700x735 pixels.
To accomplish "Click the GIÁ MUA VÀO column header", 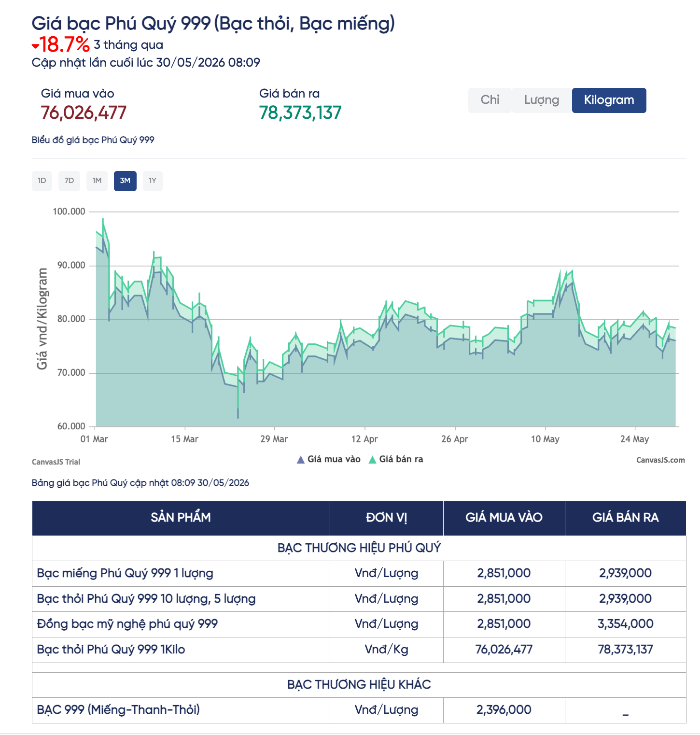I will (x=504, y=518).
